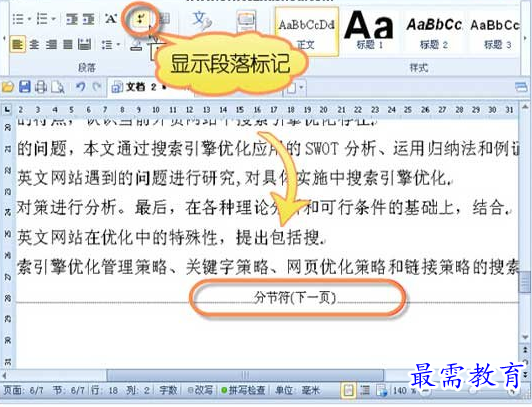Click the 140 % zoom level
This screenshot has height=407, width=532.
point(405,391)
